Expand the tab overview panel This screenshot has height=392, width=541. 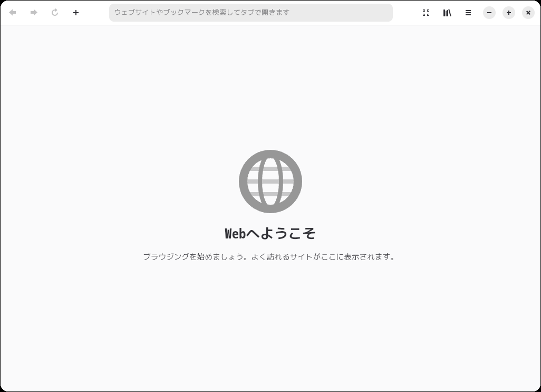426,13
